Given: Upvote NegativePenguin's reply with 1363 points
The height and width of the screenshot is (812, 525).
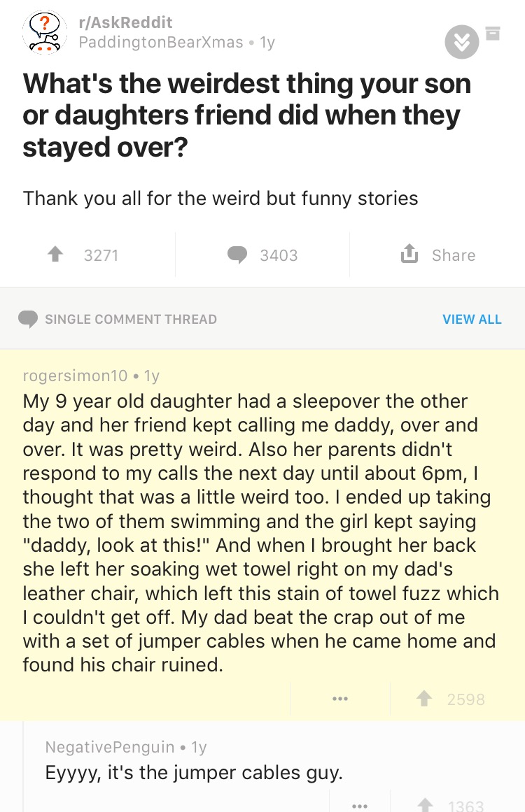Looking at the screenshot, I should tap(426, 805).
